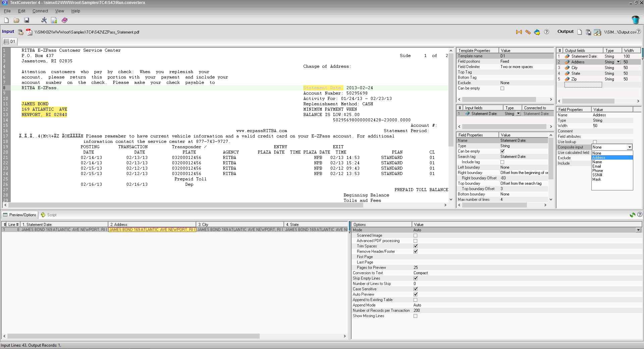Screen dimensions: 644x349
Task: Click the view output table glasses icon
Action: pyautogui.click(x=597, y=32)
